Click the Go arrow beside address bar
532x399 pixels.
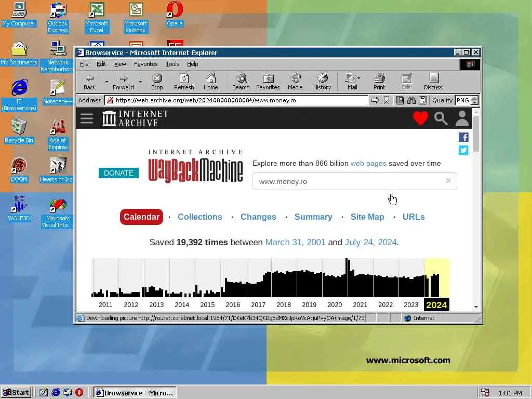click(x=375, y=100)
